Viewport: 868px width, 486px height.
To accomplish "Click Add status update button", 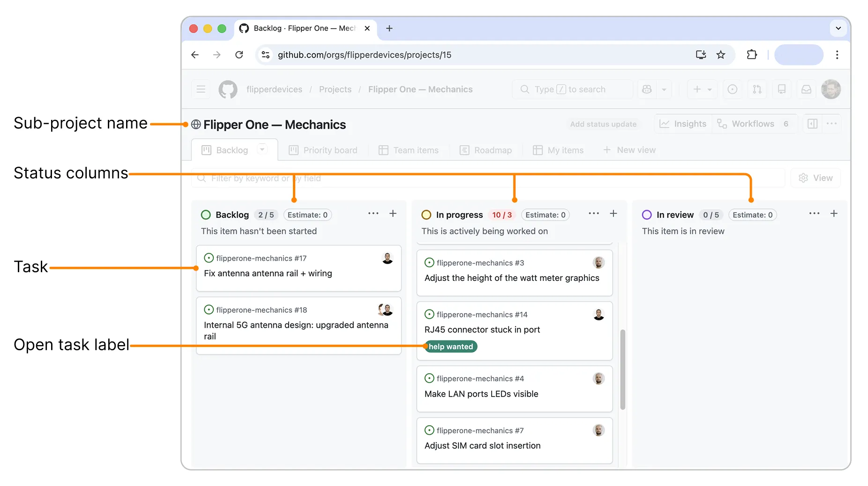I will coord(603,124).
